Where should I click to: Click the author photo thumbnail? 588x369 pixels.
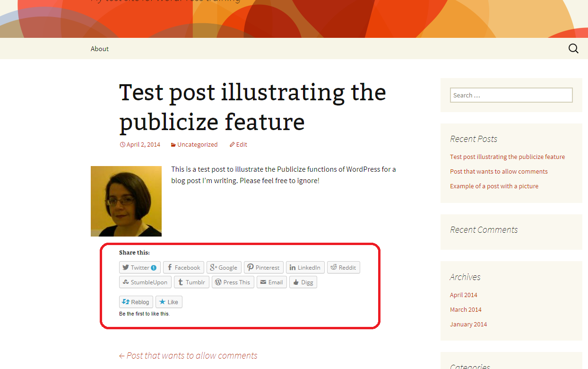pyautogui.click(x=126, y=201)
